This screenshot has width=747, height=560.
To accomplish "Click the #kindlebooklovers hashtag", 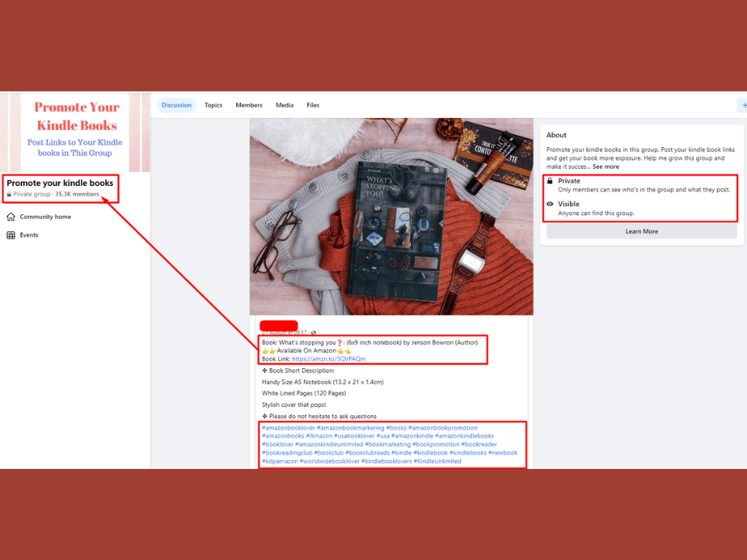I will point(386,461).
